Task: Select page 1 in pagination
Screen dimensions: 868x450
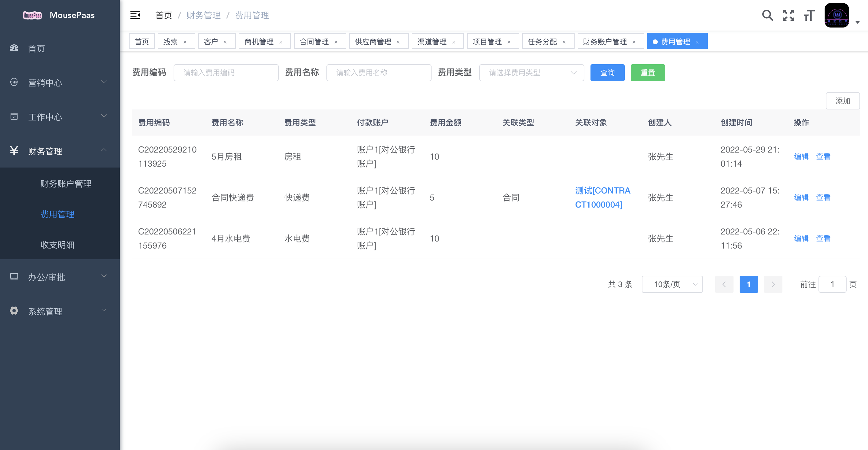Action: pyautogui.click(x=748, y=284)
